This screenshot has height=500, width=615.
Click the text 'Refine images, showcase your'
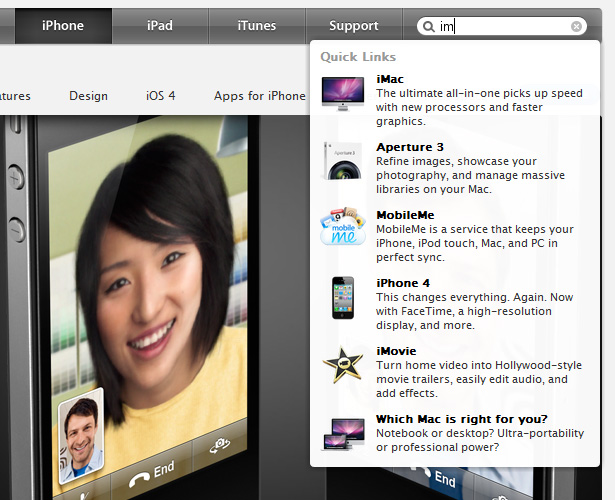pyautogui.click(x=457, y=161)
